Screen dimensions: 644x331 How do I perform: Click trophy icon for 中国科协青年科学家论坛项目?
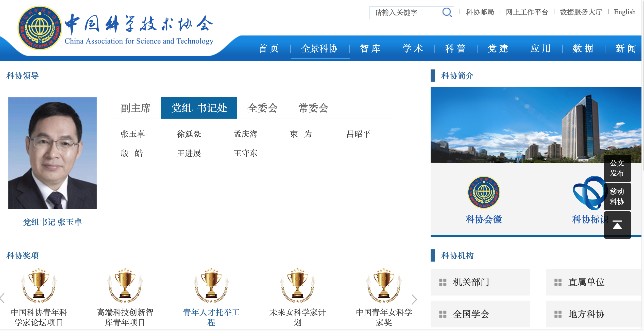pyautogui.click(x=39, y=285)
